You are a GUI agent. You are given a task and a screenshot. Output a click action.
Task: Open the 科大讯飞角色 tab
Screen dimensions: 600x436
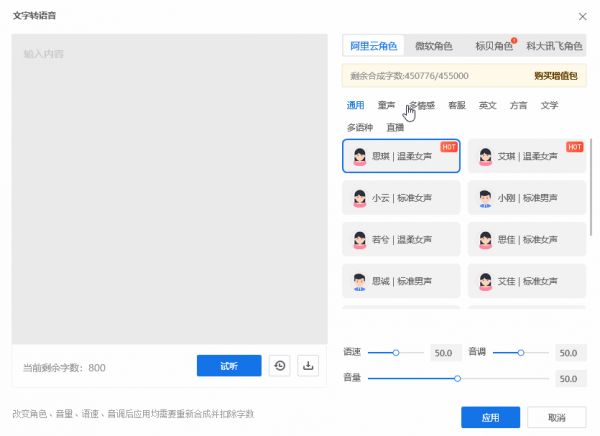tap(554, 46)
